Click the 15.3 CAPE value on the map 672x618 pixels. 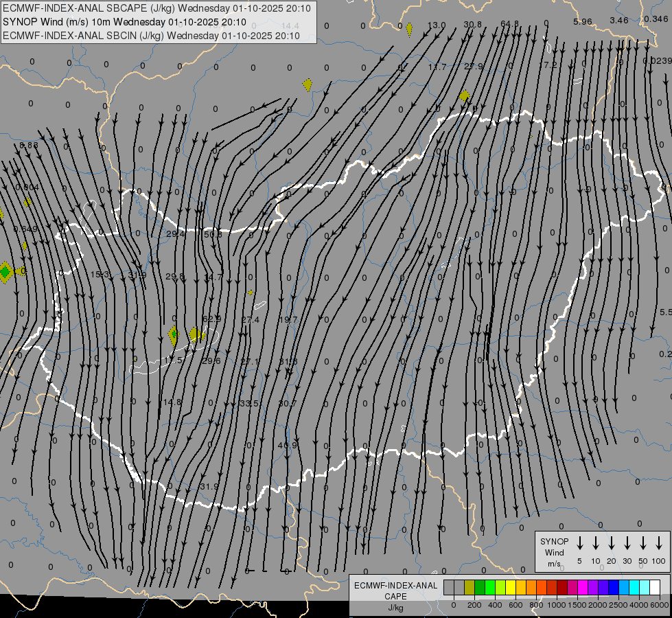pyautogui.click(x=100, y=275)
